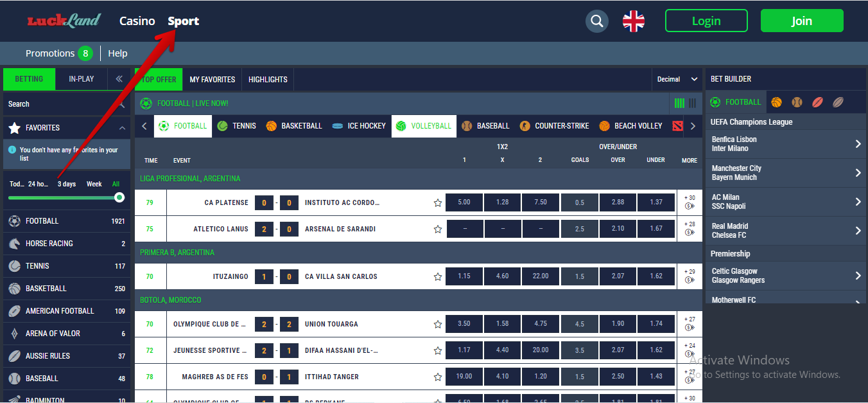Select the Tennis ball icon in the sidebar list
Viewport: 868px width, 403px height.
pos(14,266)
